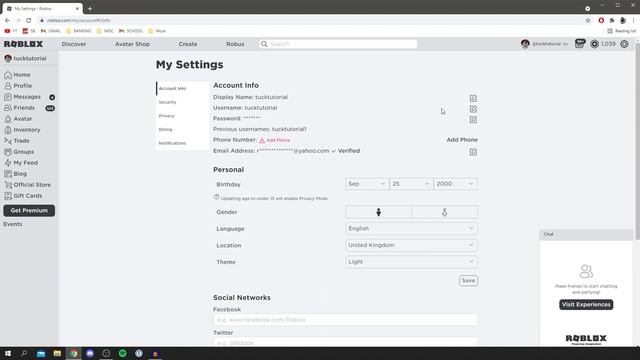Reload the page with the refresh icon
The width and height of the screenshot is (640, 360).
coord(29,20)
